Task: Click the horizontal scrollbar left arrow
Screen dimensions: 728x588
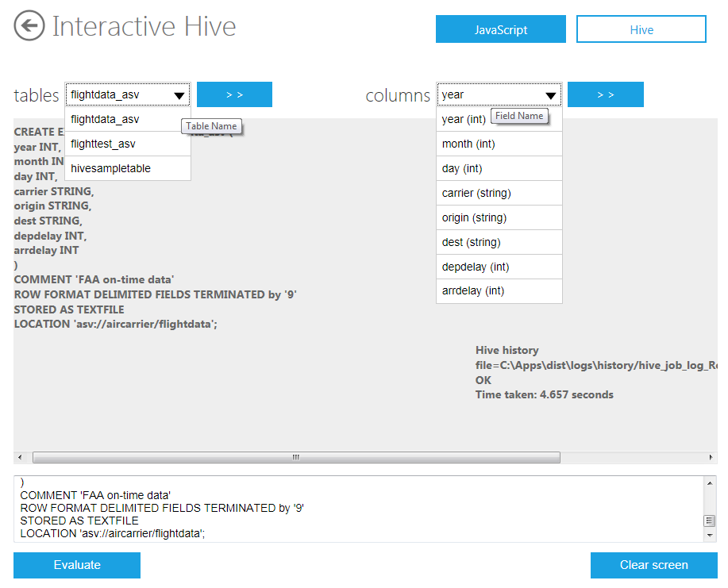Action: click(x=21, y=458)
